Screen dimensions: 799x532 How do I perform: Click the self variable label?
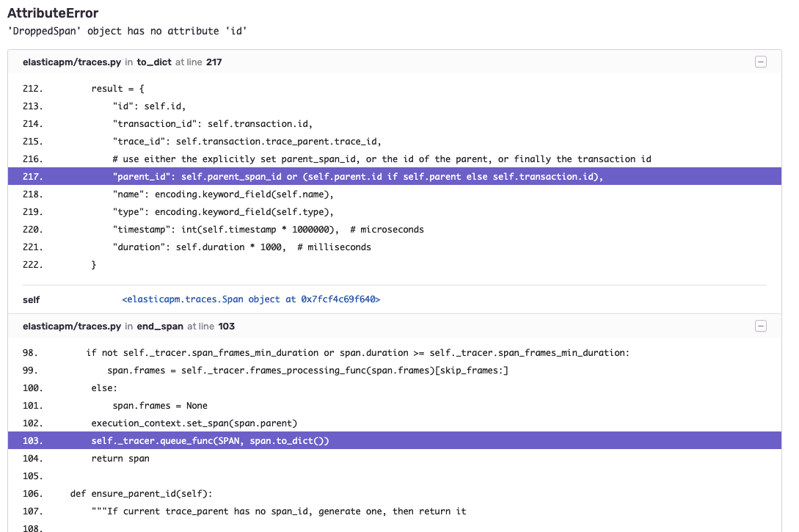coord(31,299)
